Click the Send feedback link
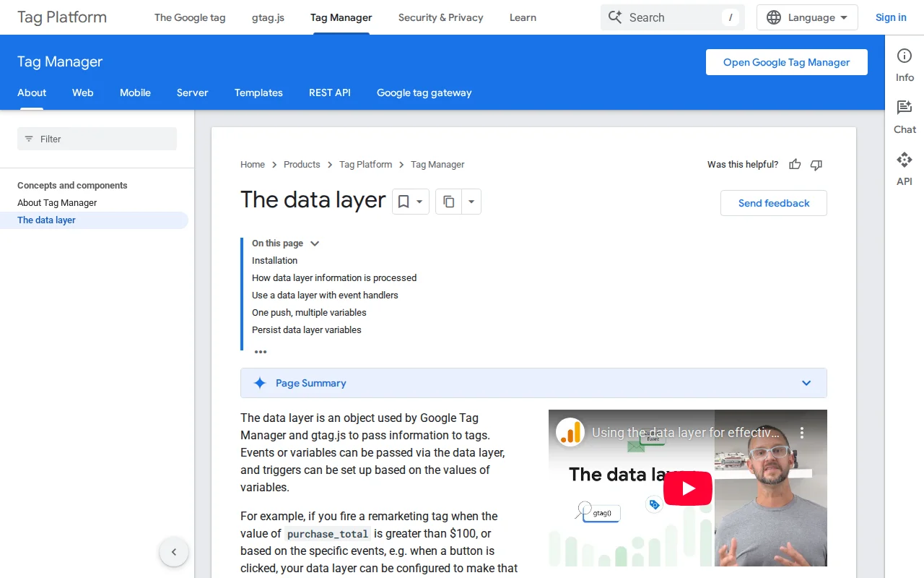924x578 pixels. click(x=773, y=203)
